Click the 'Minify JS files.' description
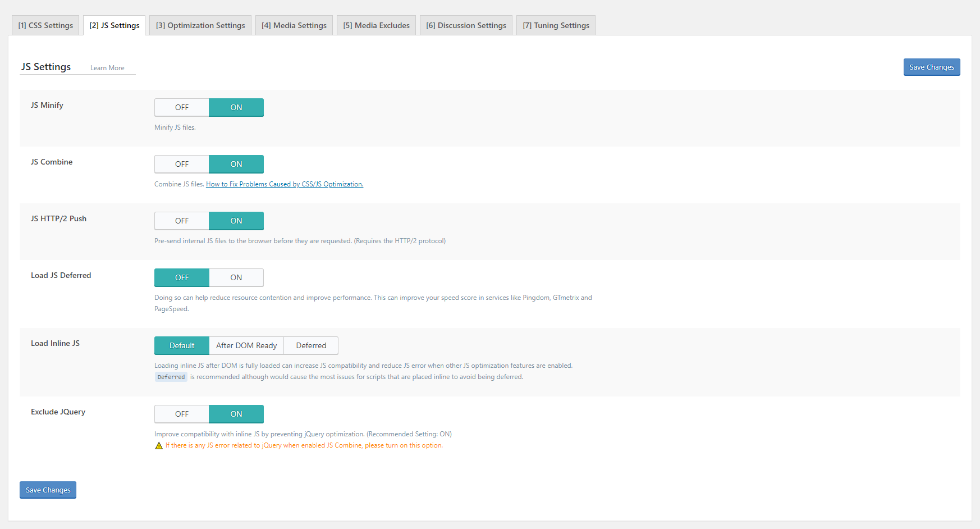This screenshot has width=980, height=529. tap(175, 127)
